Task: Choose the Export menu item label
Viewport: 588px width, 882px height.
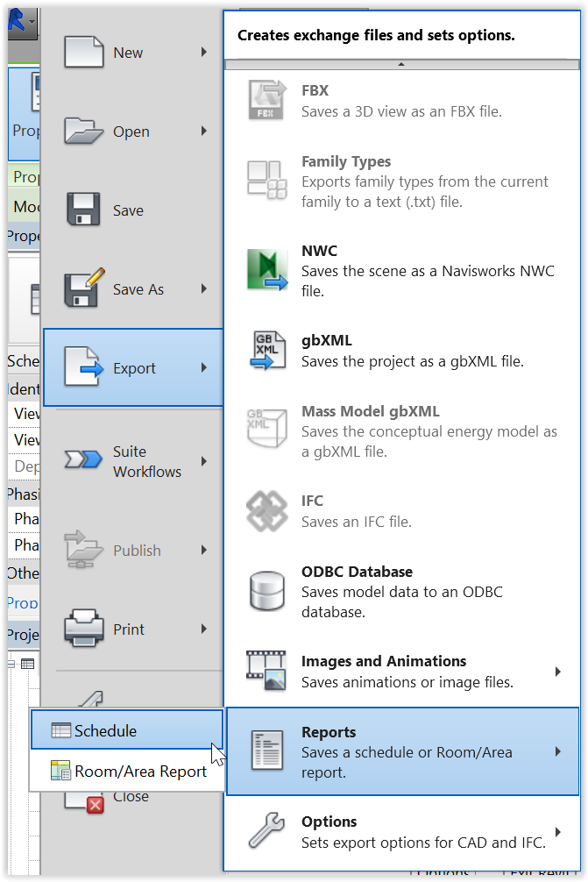Action: 134,368
